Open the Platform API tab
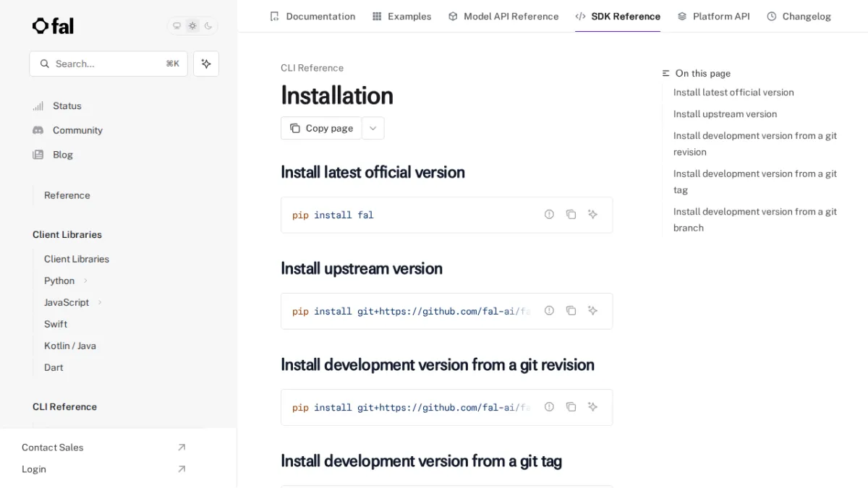Screen dimensions: 868x488 [713, 16]
